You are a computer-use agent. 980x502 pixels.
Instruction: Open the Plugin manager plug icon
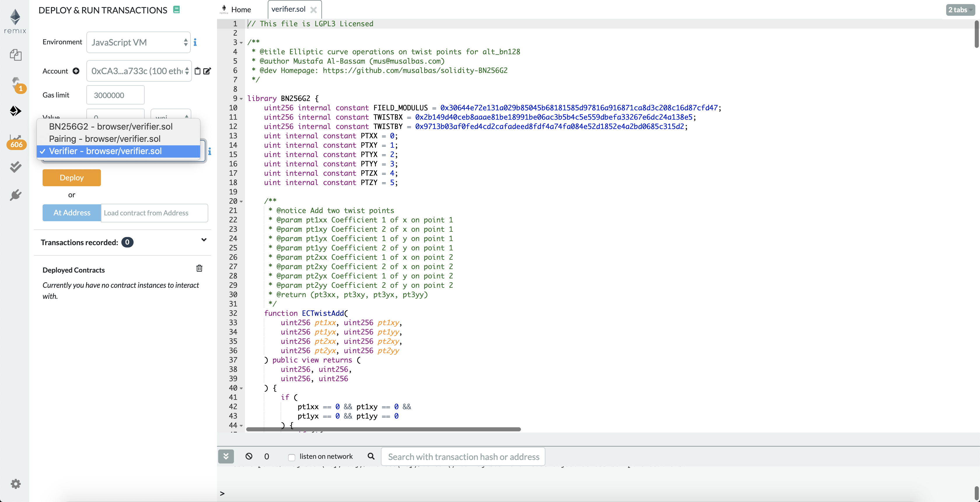pos(15,195)
